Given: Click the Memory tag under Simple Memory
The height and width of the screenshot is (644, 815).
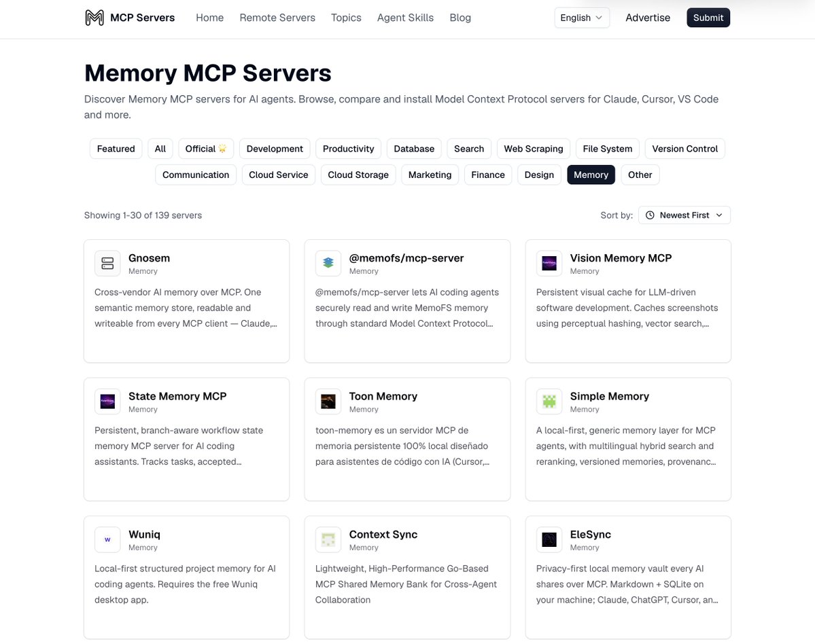Looking at the screenshot, I should coord(584,409).
